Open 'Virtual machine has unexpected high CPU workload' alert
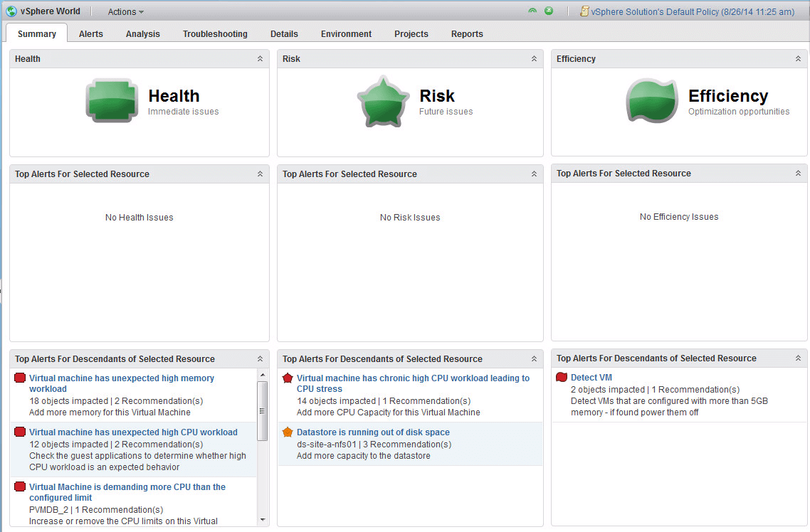Image resolution: width=810 pixels, height=532 pixels. [133, 432]
